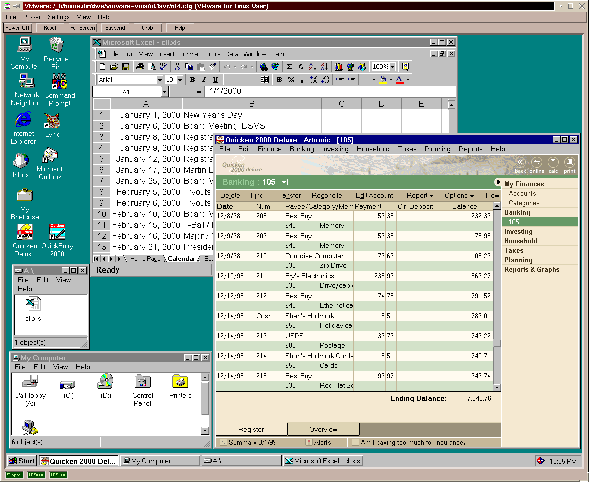
Task: Switch to the Overview tab in Quicken
Action: (323, 429)
